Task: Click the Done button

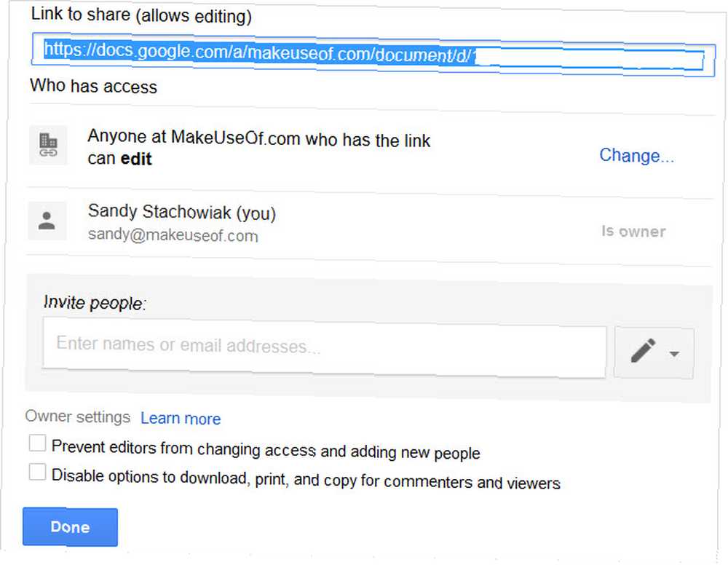Action: coord(70,527)
